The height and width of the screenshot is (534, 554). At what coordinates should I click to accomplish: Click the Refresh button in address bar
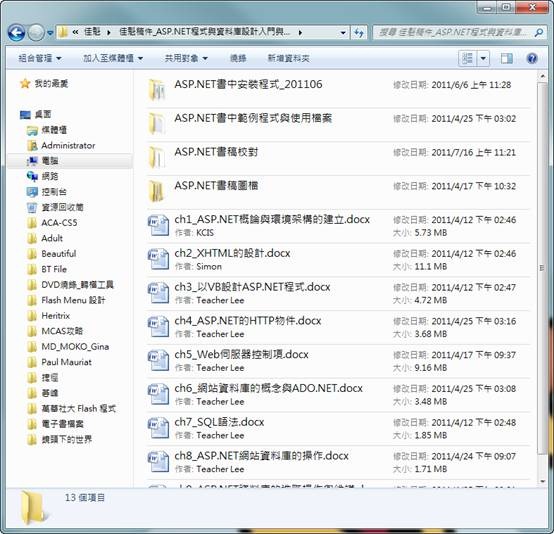(359, 33)
